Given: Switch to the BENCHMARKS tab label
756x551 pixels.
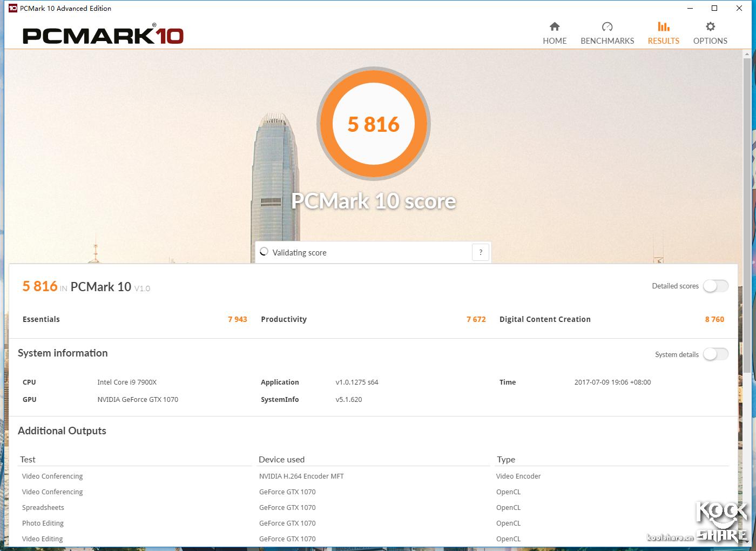Looking at the screenshot, I should click(x=607, y=41).
